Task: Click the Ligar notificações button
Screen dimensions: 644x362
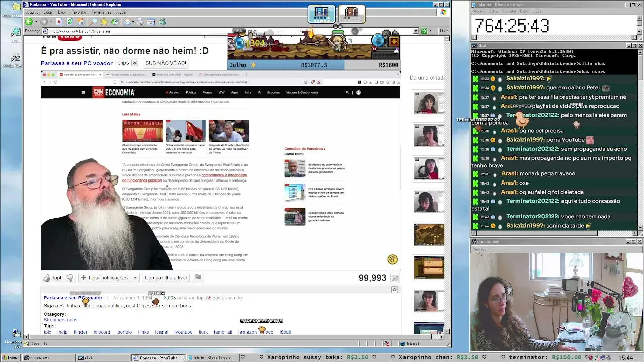Action: tap(104, 278)
